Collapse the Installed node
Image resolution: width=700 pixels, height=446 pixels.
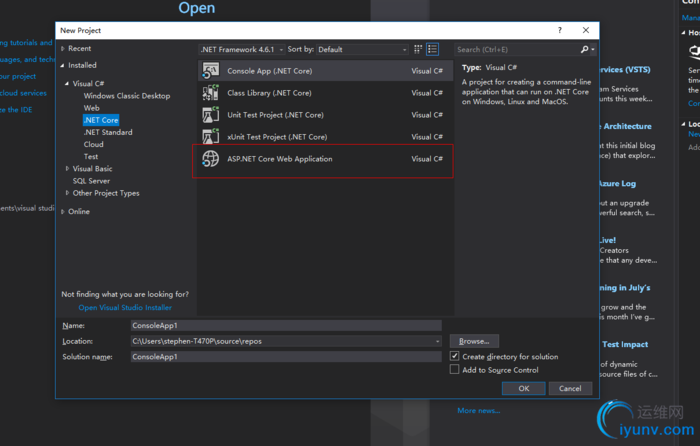pos(62,65)
